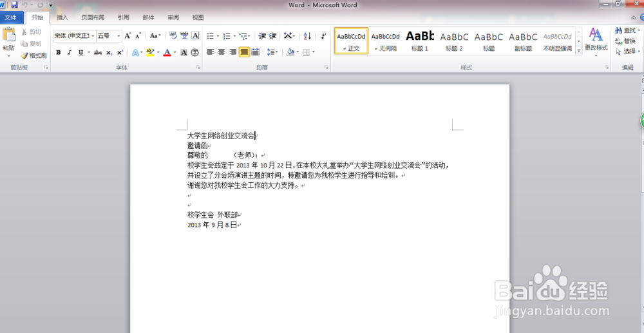Click the line 校学生会 外联部 in document
Image resolution: width=644 pixels, height=333 pixels.
point(213,214)
